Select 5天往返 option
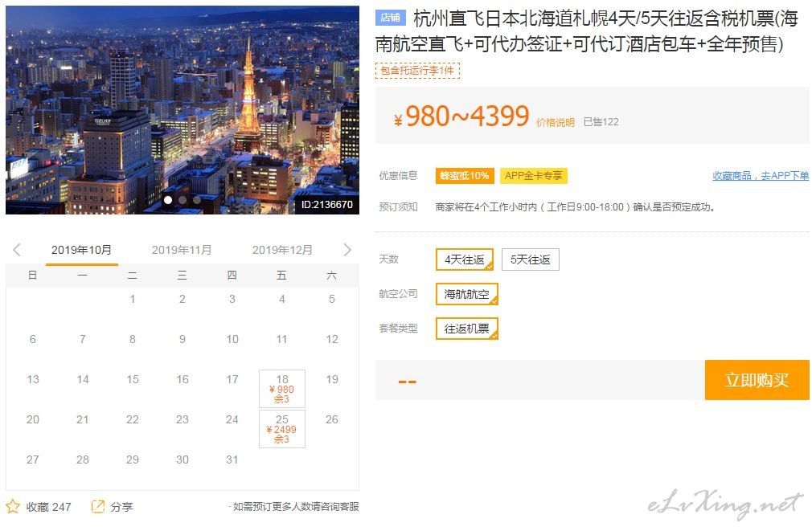The image size is (812, 531). [x=531, y=259]
